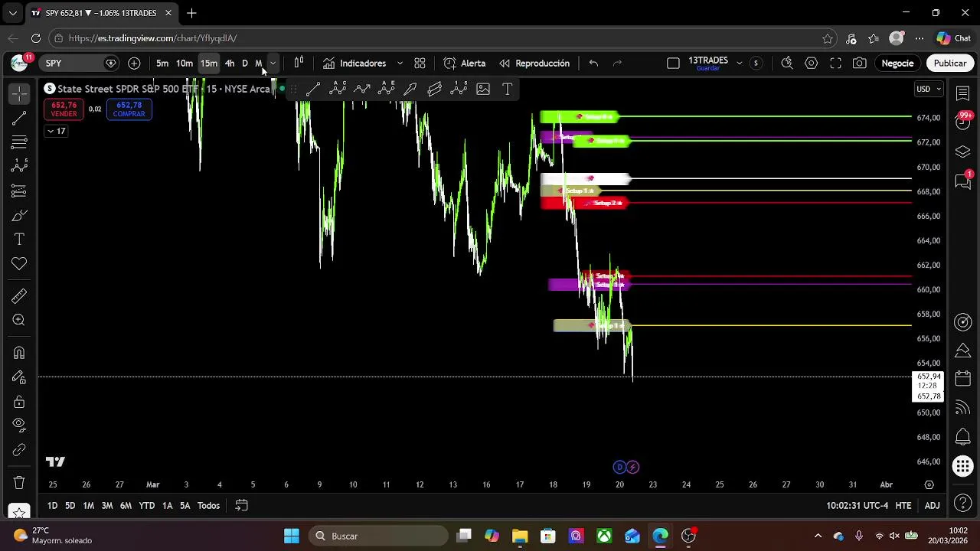The height and width of the screenshot is (551, 980).
Task: Select the brush drawing tool
Action: pos(19,215)
